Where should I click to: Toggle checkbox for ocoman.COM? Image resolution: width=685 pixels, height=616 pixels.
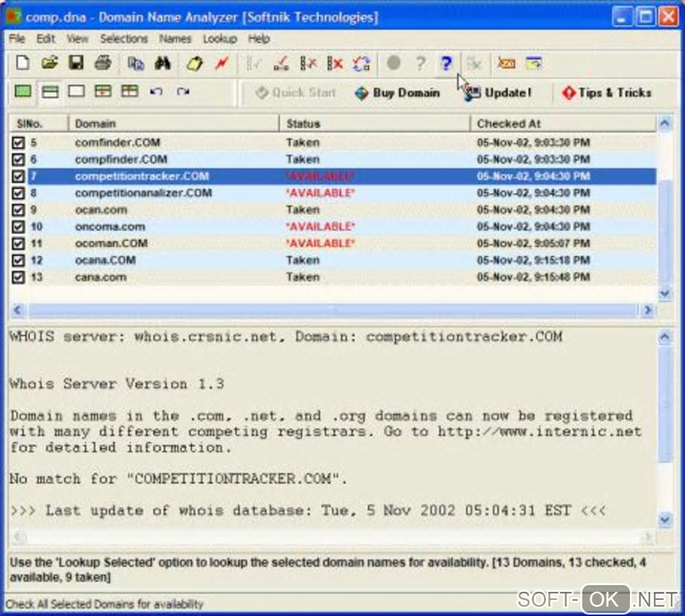18,244
